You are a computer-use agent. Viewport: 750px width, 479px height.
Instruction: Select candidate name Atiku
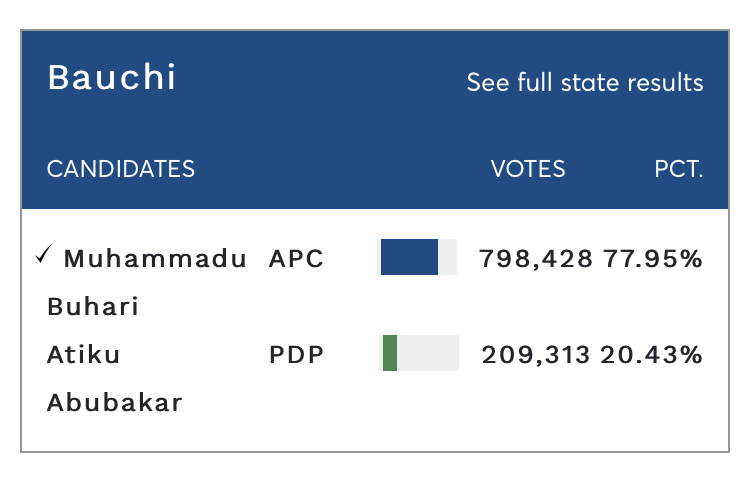[x=84, y=355]
